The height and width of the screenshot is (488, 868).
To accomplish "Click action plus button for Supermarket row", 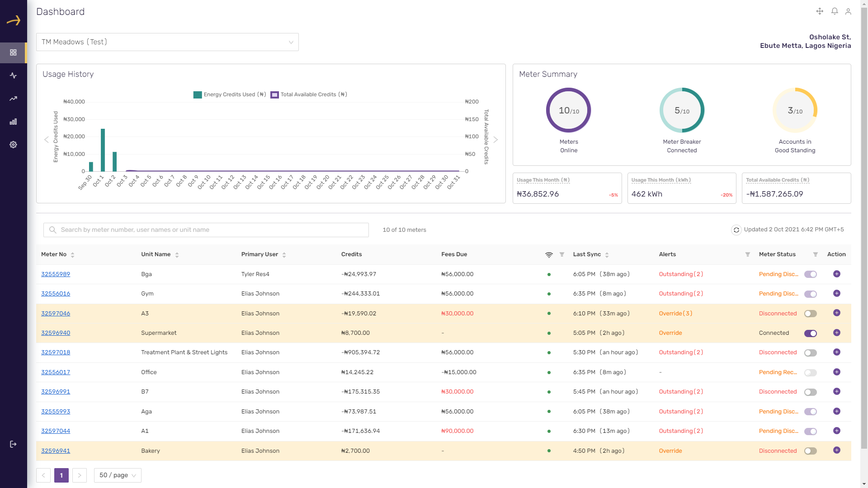I will click(x=837, y=333).
